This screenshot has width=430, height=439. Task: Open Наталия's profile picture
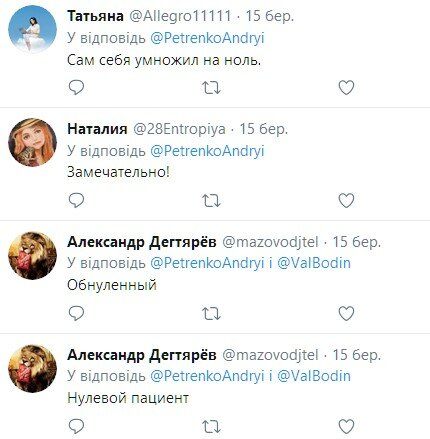(x=32, y=142)
